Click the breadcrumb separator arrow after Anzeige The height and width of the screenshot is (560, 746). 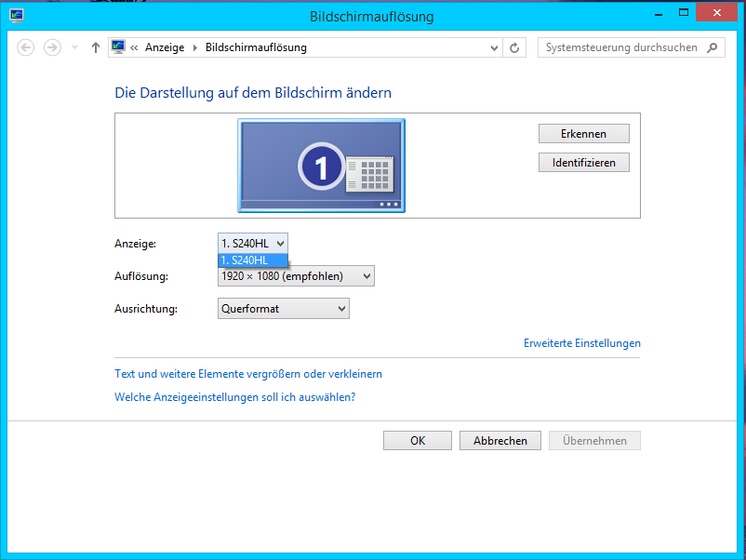pos(195,47)
